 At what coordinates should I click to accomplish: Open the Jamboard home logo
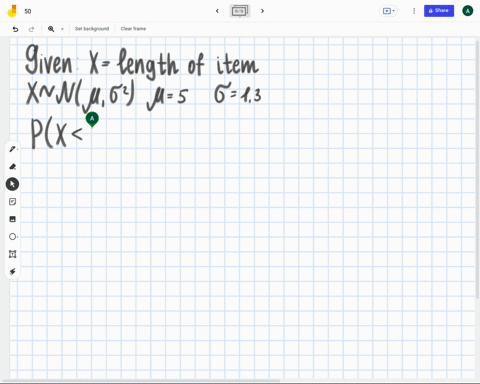click(x=12, y=11)
